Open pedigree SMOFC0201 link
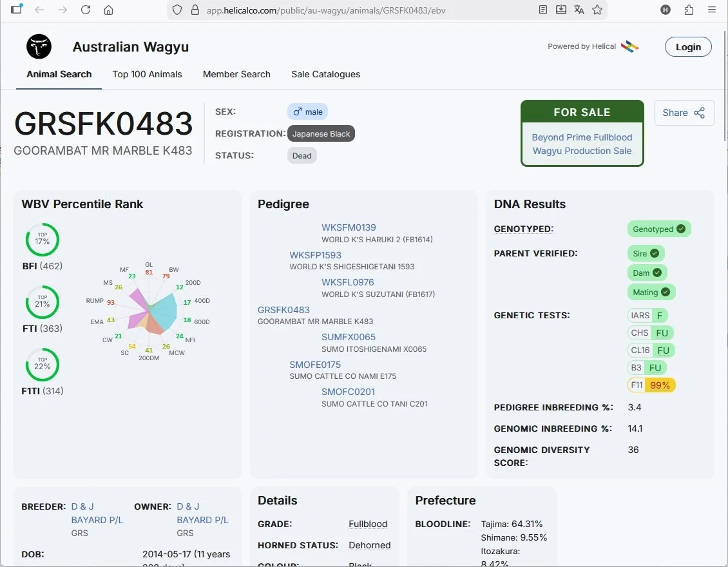 348,392
